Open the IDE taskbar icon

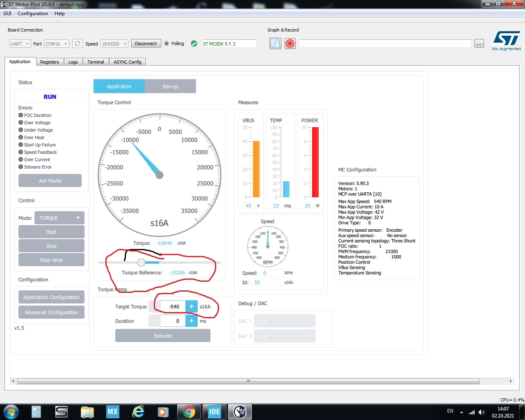(215, 412)
